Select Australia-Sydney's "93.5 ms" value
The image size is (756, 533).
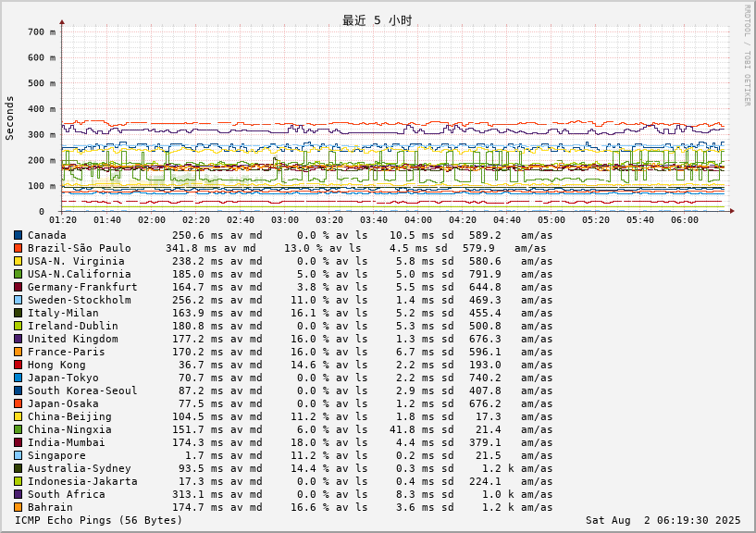point(201,468)
